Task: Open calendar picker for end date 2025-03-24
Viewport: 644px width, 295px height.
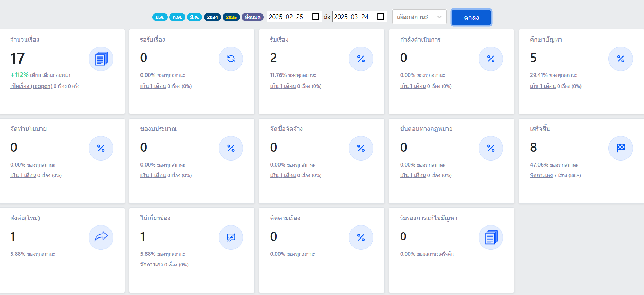Action: click(x=381, y=17)
